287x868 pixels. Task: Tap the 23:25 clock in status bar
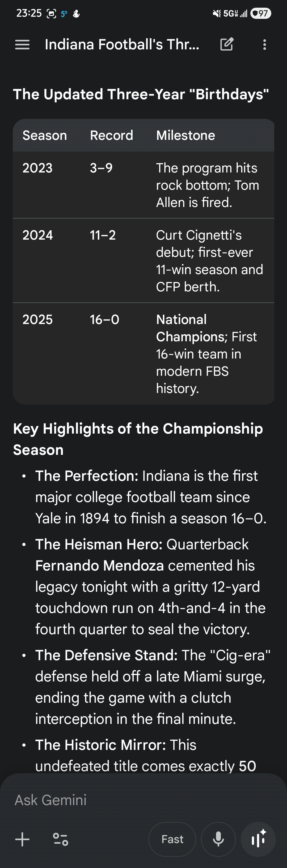tap(29, 14)
